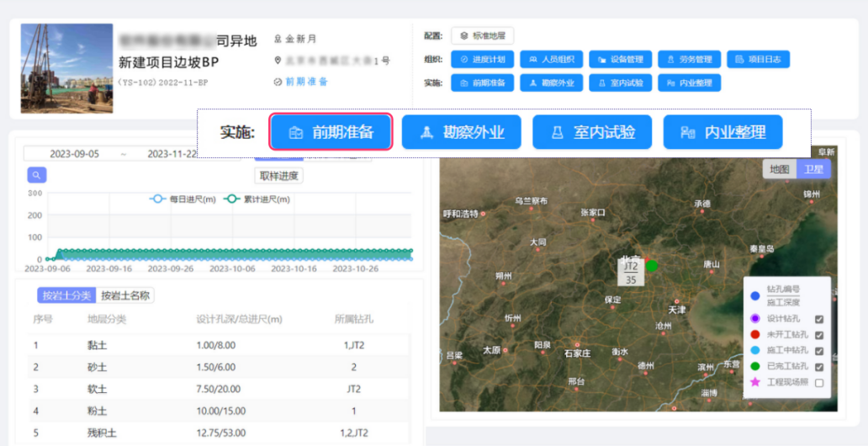Open the 标准地层 configuration button

[x=483, y=36]
